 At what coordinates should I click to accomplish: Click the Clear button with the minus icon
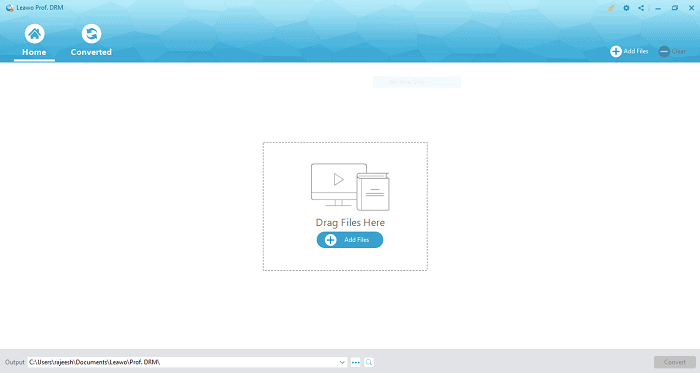click(x=672, y=51)
